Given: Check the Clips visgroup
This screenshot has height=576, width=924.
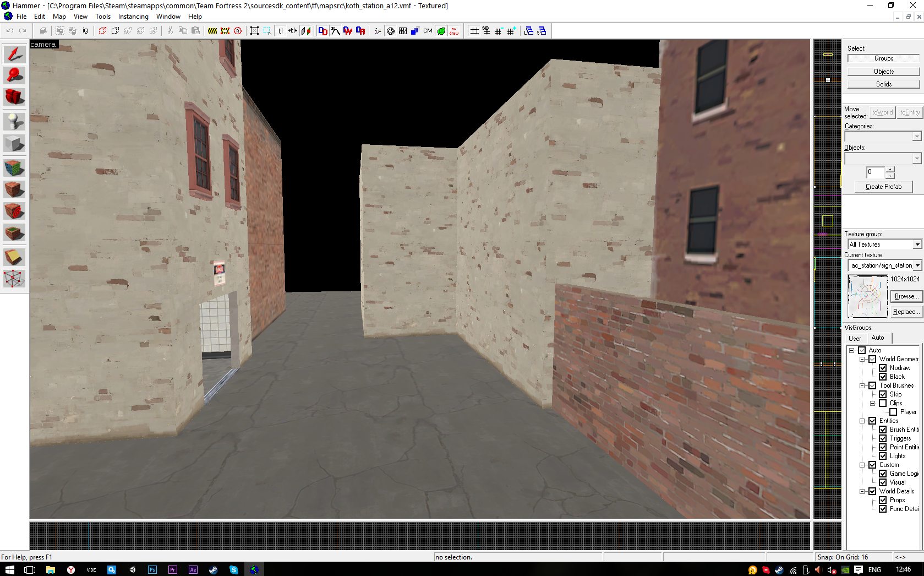Looking at the screenshot, I should (883, 403).
